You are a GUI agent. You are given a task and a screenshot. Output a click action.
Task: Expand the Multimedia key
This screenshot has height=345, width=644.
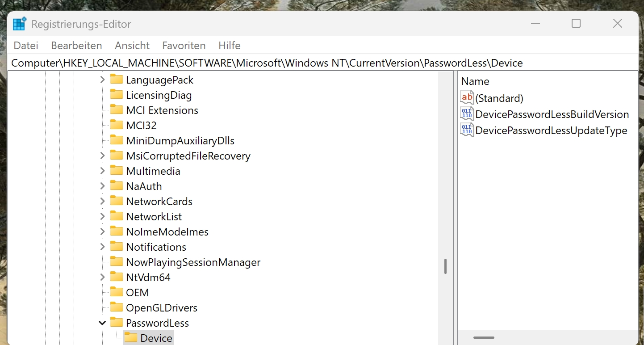point(102,171)
